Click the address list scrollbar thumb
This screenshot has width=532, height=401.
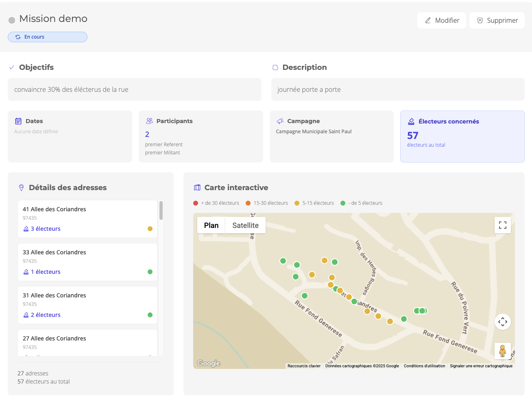161,210
